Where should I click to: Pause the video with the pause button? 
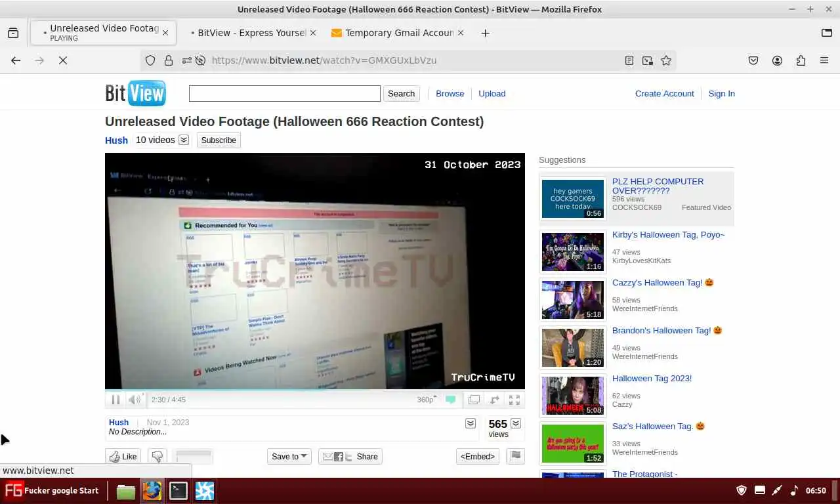click(x=115, y=400)
